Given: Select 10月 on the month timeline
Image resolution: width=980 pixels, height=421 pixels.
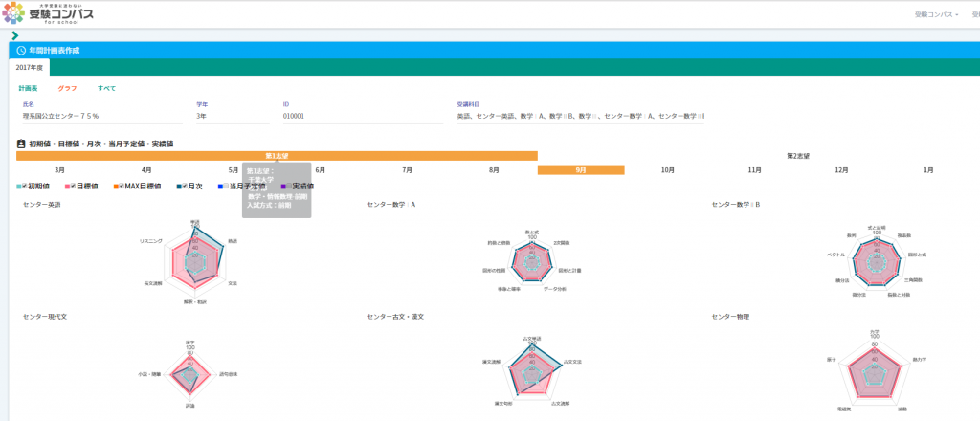Looking at the screenshot, I should [x=667, y=170].
